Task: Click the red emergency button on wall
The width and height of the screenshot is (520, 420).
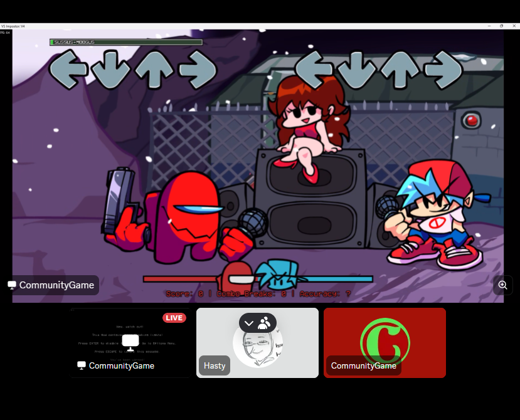Action: 471,120
